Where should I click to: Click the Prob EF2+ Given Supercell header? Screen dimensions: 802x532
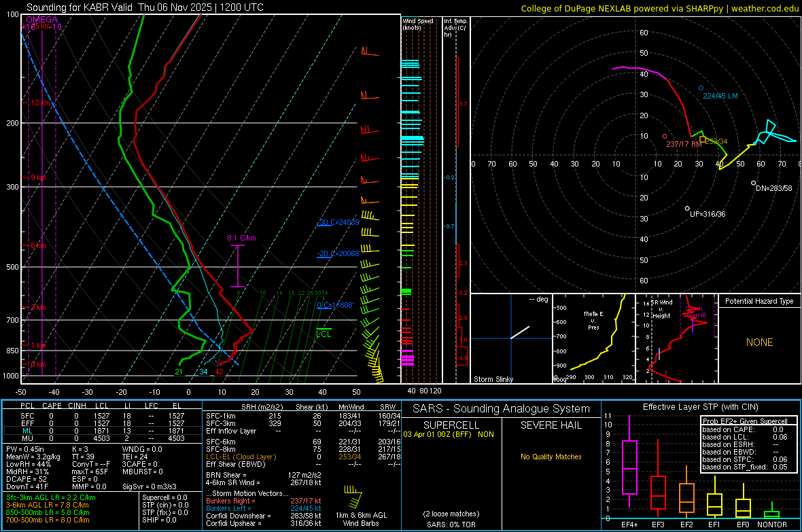(x=745, y=421)
